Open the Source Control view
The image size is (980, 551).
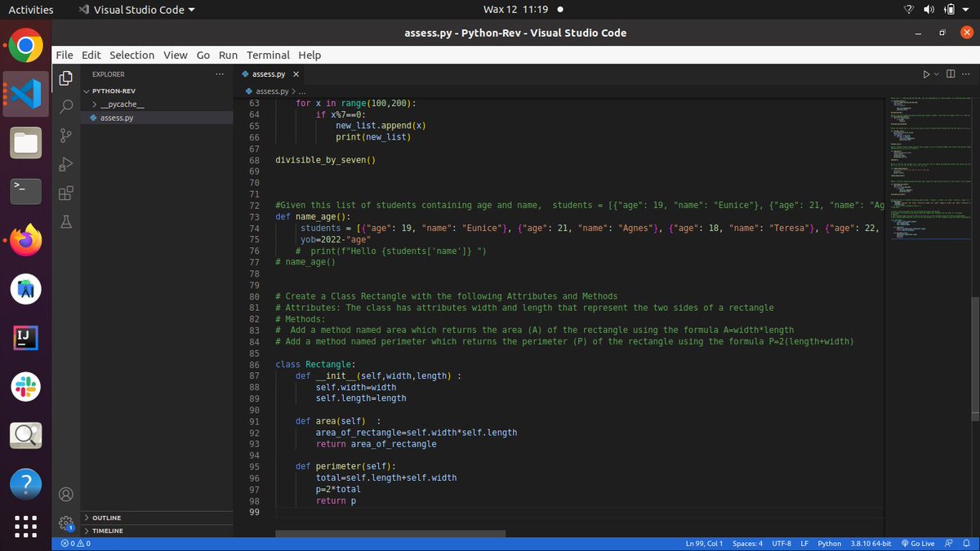pos(66,136)
